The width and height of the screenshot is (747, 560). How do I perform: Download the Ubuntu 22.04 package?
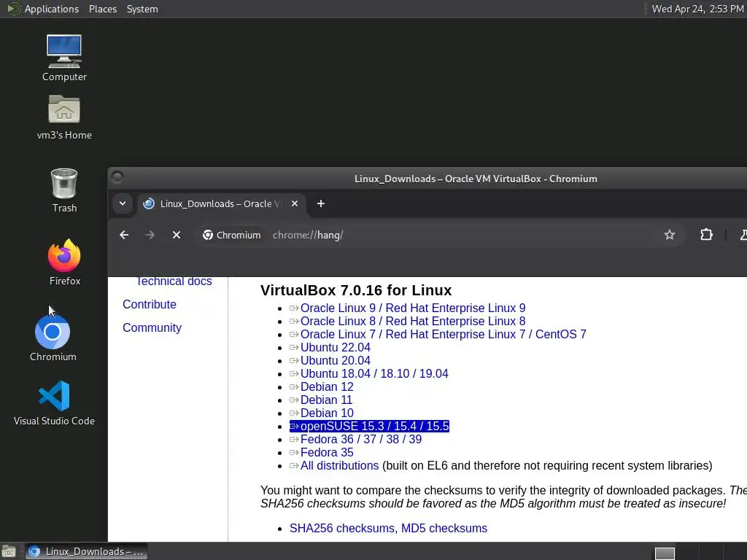tap(336, 347)
